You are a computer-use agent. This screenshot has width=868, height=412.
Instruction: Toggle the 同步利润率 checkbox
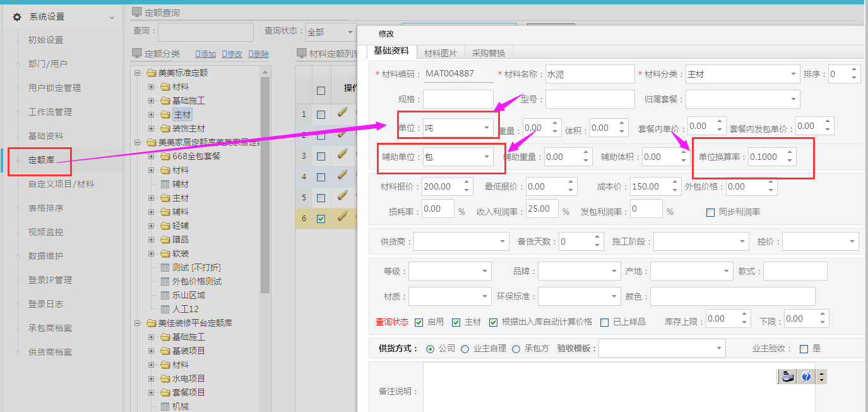pos(710,212)
